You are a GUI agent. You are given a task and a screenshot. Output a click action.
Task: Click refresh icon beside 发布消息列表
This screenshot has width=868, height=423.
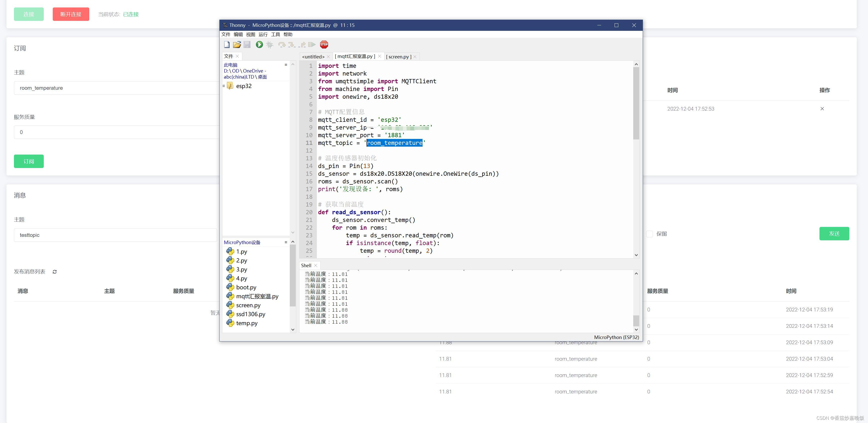(x=54, y=272)
